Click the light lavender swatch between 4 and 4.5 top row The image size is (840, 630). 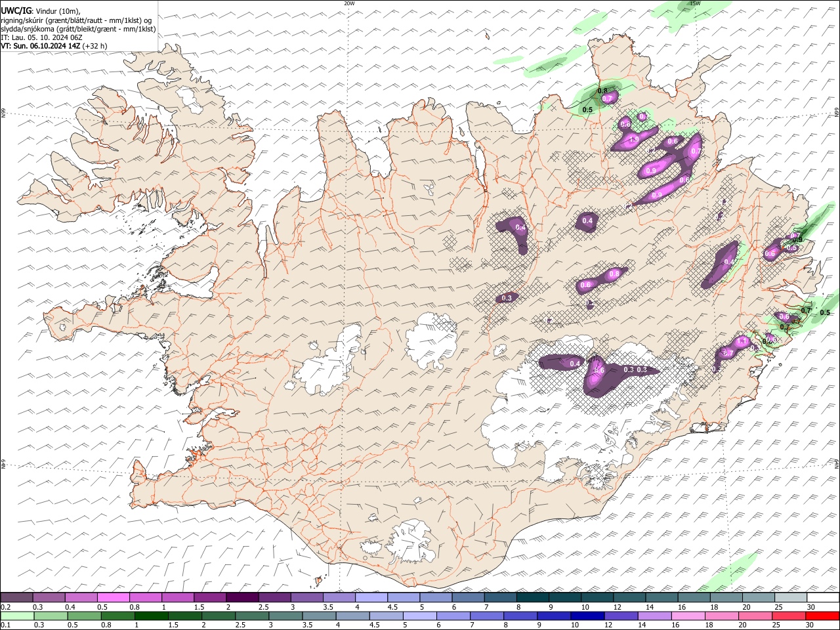pos(371,598)
